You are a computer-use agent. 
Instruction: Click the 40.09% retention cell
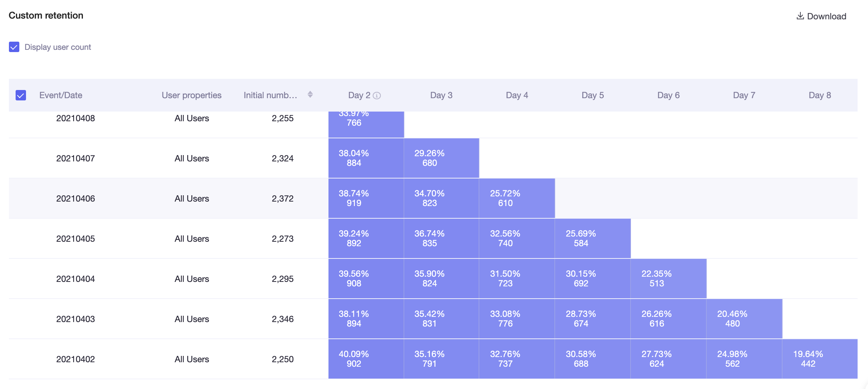tap(366, 359)
